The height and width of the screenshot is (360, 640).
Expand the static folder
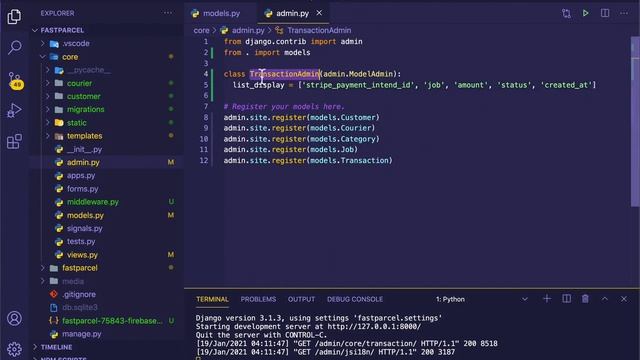click(76, 122)
